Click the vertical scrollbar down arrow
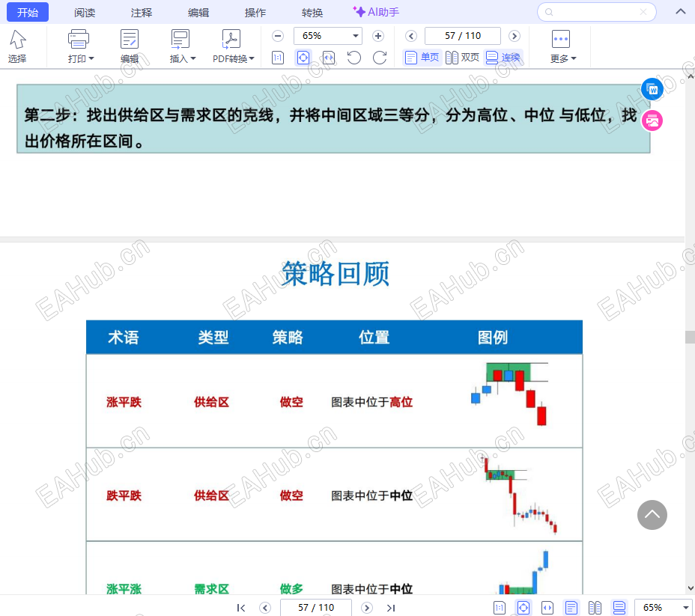695x616 pixels. coord(690,588)
